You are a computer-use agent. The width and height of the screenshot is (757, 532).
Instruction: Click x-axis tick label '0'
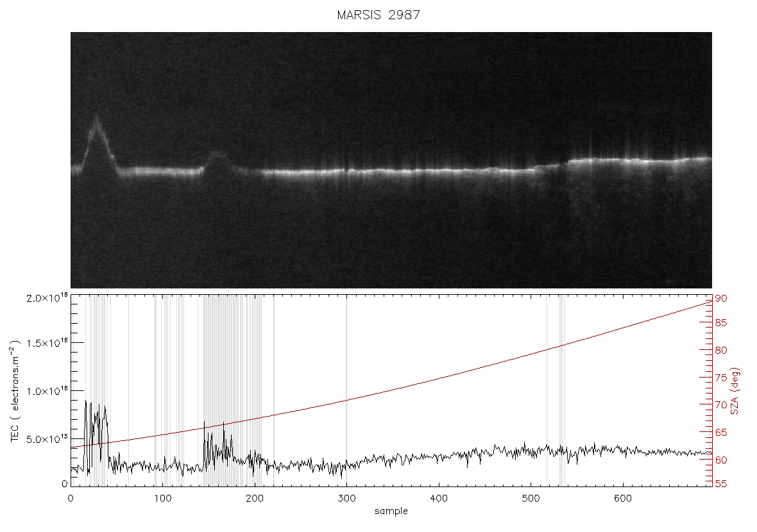pyautogui.click(x=71, y=499)
